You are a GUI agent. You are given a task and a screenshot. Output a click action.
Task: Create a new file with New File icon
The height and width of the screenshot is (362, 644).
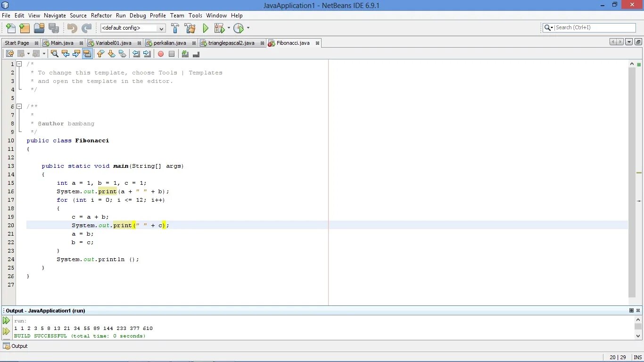click(x=10, y=28)
